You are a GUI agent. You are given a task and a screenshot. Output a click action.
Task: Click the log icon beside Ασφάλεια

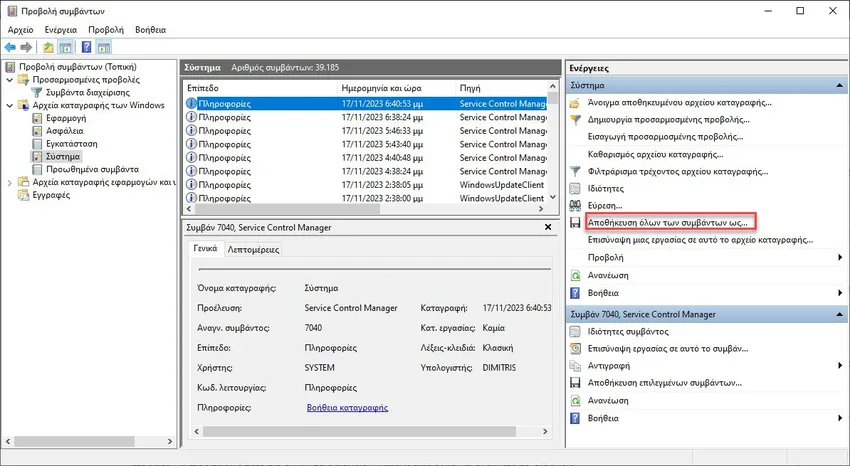pos(37,131)
